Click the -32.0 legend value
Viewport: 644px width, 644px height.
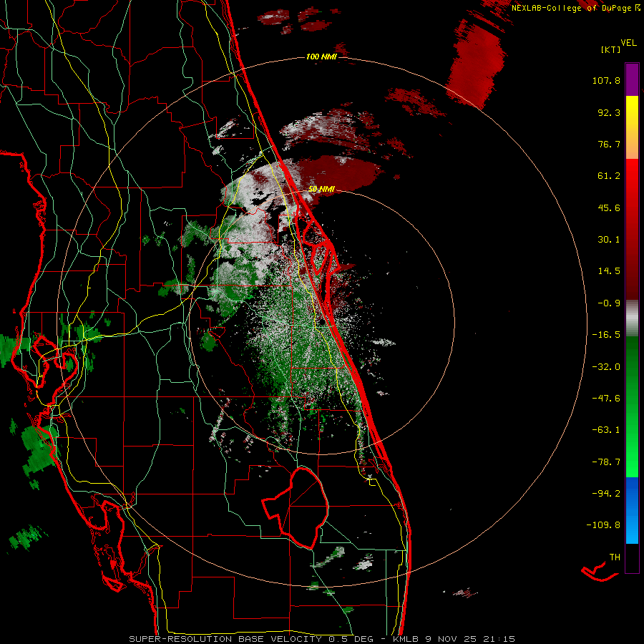[x=606, y=367]
